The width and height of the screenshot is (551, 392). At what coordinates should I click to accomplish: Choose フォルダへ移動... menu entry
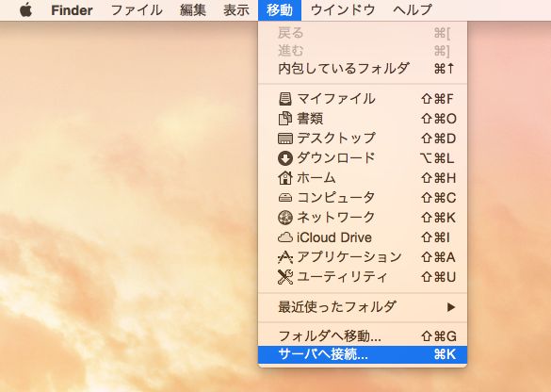pyautogui.click(x=363, y=336)
